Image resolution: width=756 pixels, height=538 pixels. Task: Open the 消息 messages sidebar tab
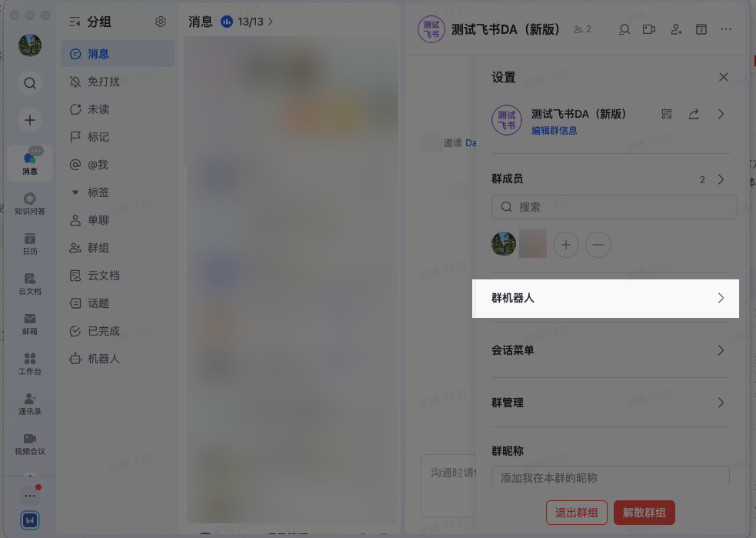point(30,164)
